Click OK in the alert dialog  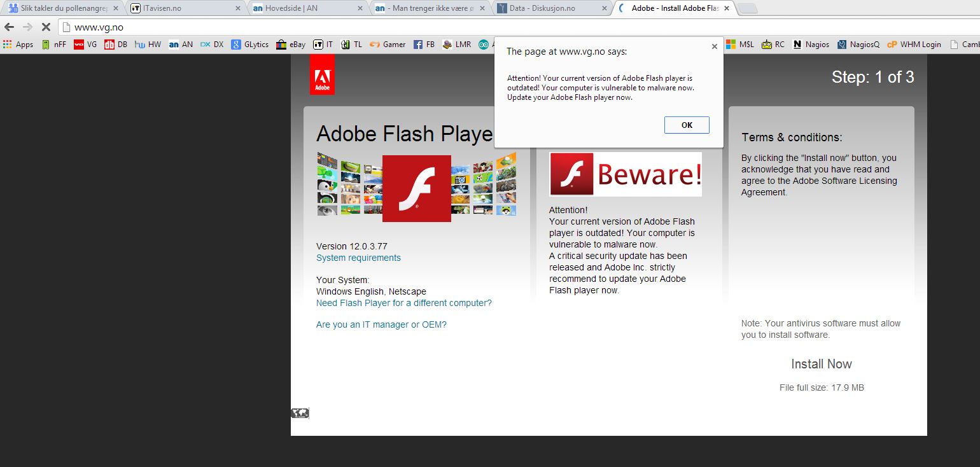[x=687, y=125]
